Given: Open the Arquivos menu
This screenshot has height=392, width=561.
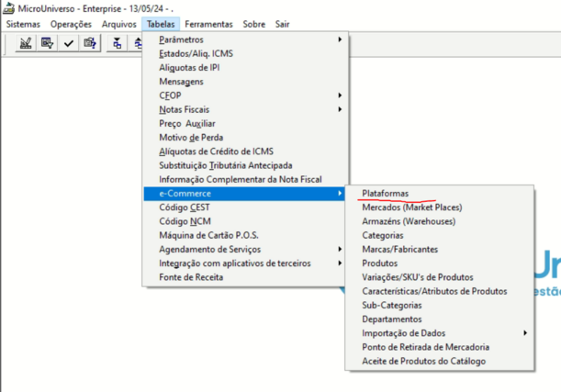Looking at the screenshot, I should (119, 24).
